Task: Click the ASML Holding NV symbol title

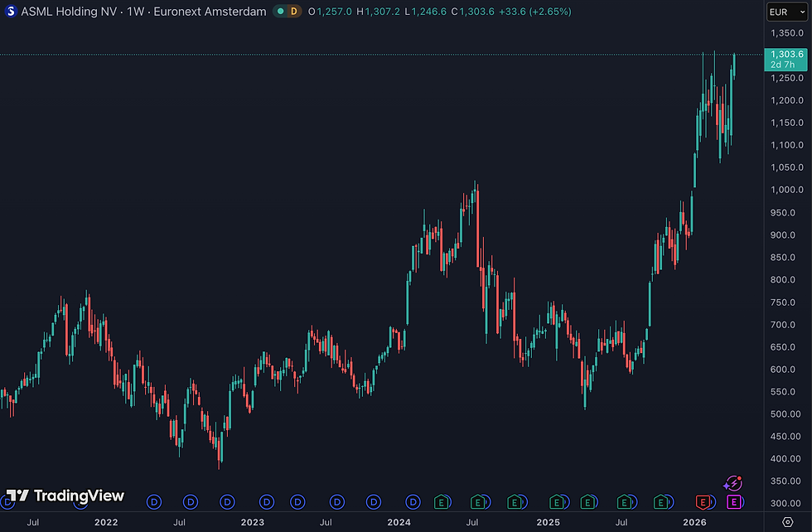Action: tap(69, 12)
